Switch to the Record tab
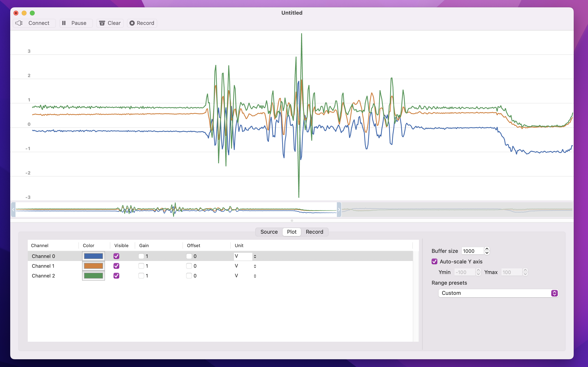Image resolution: width=588 pixels, height=367 pixels. point(314,232)
